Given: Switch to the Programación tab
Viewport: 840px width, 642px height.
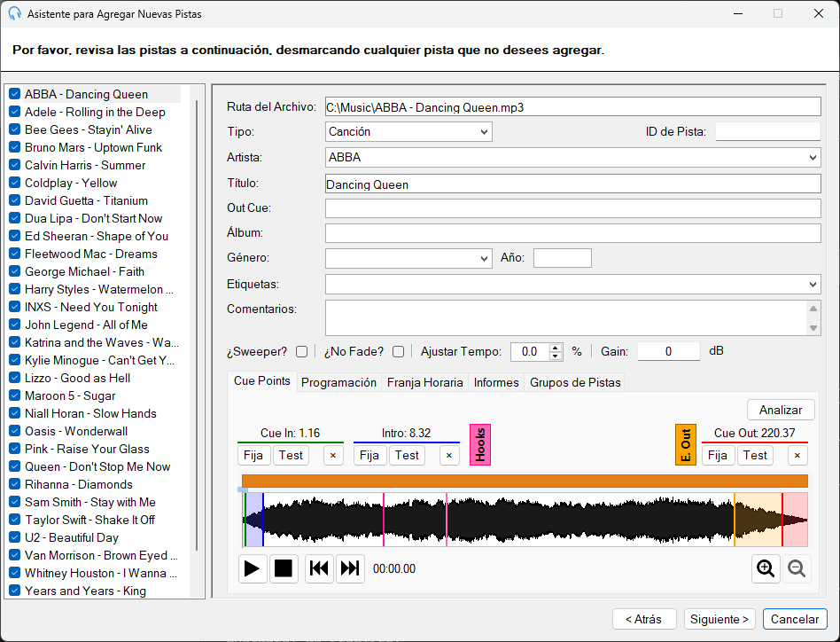Looking at the screenshot, I should coord(338,382).
